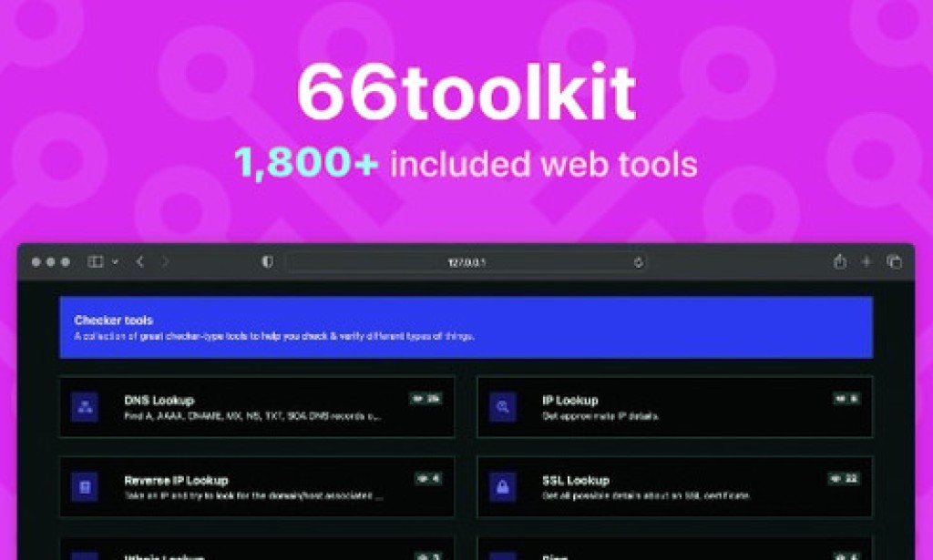
Task: Open sidebar dropdown chevron next to sidebar icon
Action: pos(115,261)
